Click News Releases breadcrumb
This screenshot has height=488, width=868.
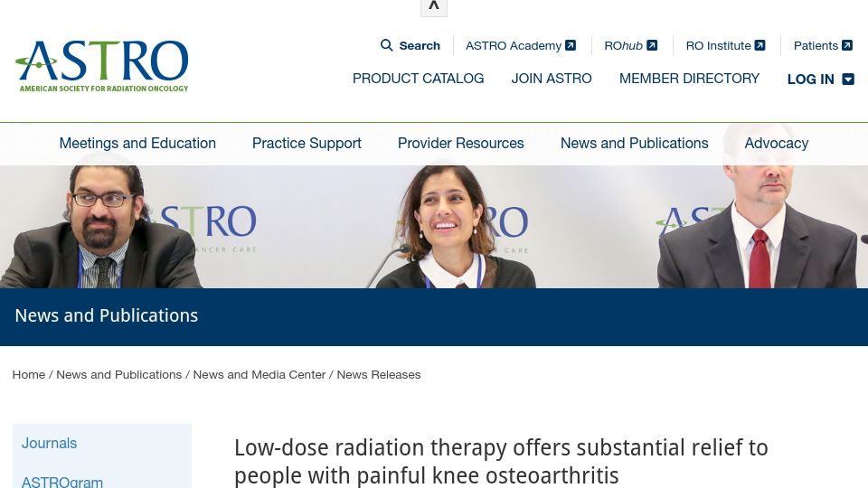coord(379,374)
